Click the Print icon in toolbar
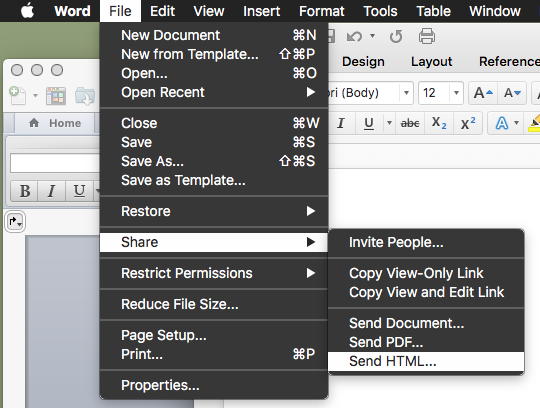Viewport: 540px width, 408px height. 427,36
